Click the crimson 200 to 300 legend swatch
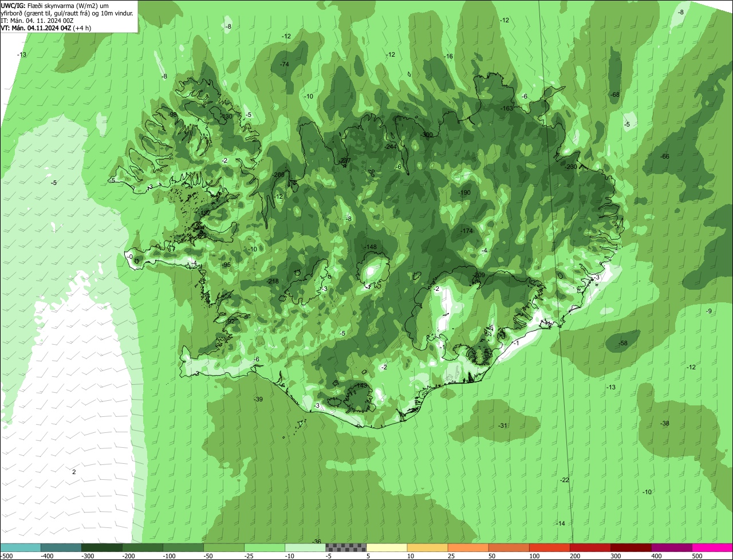Image resolution: width=733 pixels, height=560 pixels. 590,547
